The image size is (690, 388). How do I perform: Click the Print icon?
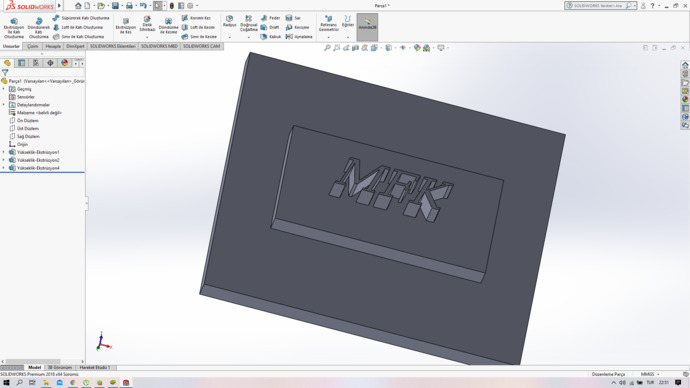(129, 6)
